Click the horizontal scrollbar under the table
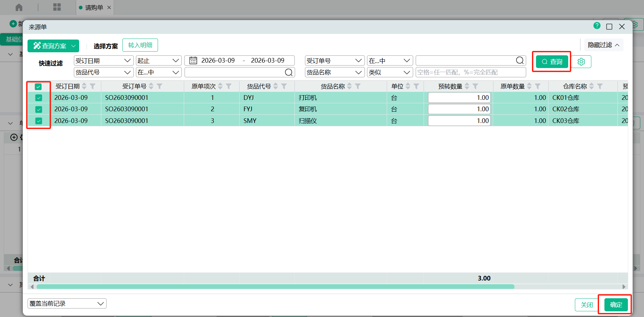Screen dimensions: 644x317 275,287
